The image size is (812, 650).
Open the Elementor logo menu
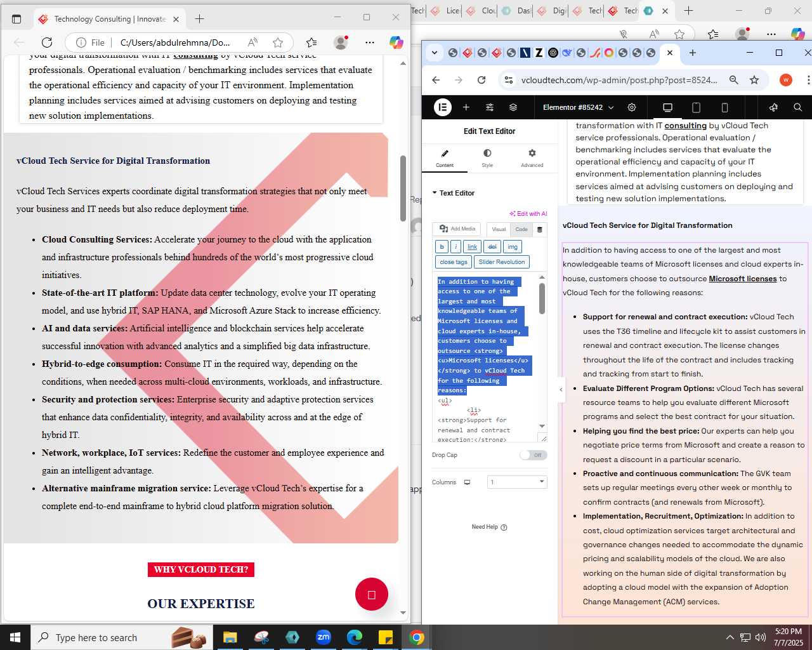point(443,107)
